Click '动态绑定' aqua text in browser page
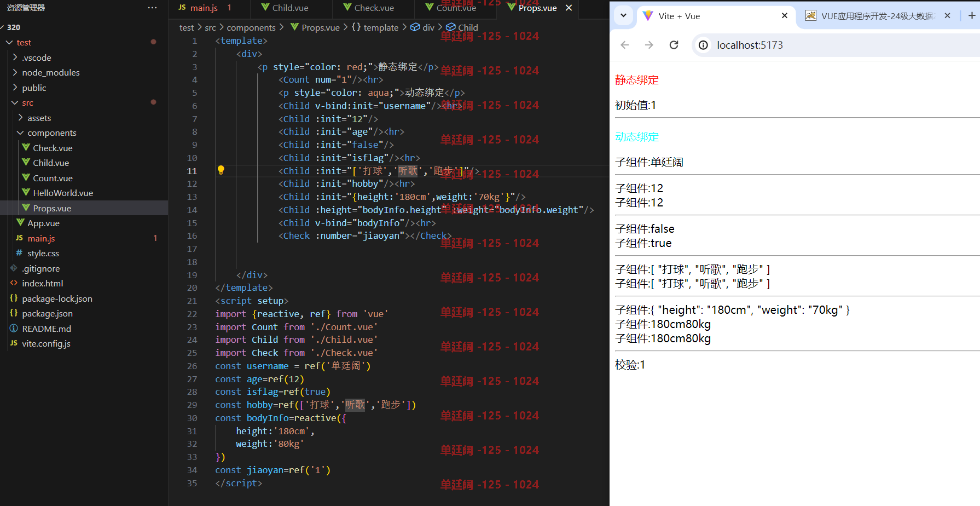980x506 pixels. click(x=637, y=137)
